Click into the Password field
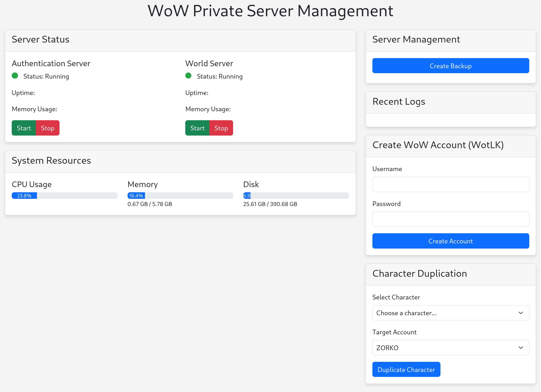The height and width of the screenshot is (392, 541). click(x=450, y=219)
